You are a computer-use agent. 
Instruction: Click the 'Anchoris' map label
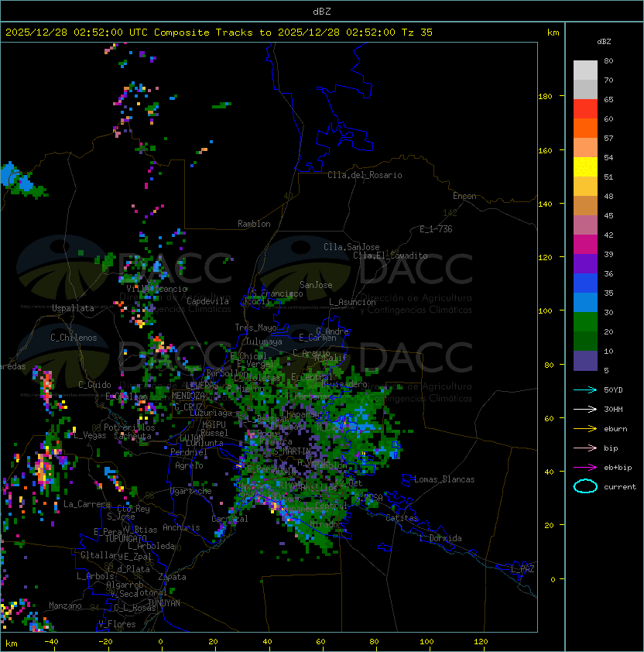pos(181,527)
